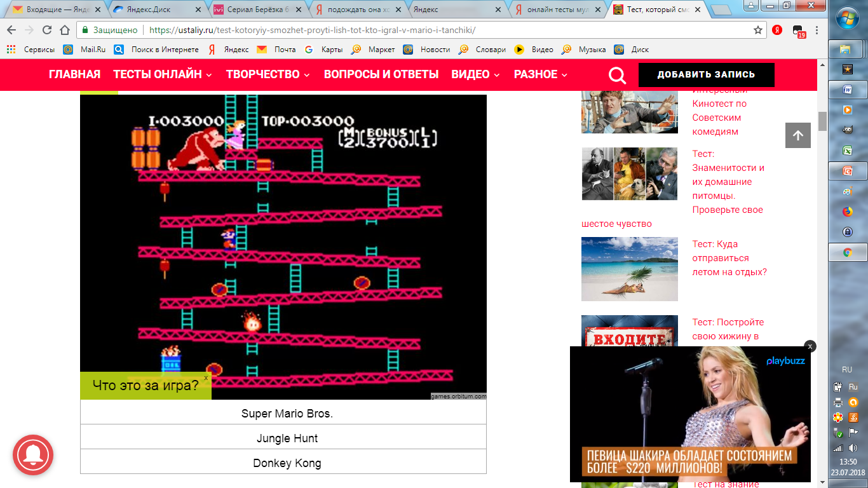Click the red Yandex extension icon
Viewport: 868px width, 488px height.
click(x=777, y=30)
